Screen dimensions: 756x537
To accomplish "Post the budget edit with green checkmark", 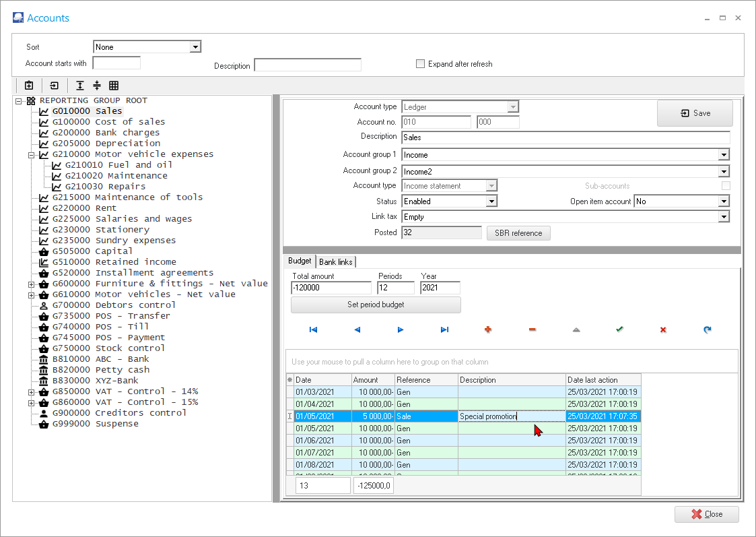I will tap(619, 329).
